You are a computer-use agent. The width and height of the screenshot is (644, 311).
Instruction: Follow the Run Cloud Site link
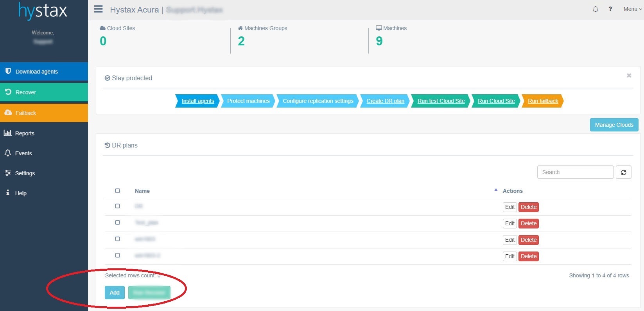pos(496,101)
